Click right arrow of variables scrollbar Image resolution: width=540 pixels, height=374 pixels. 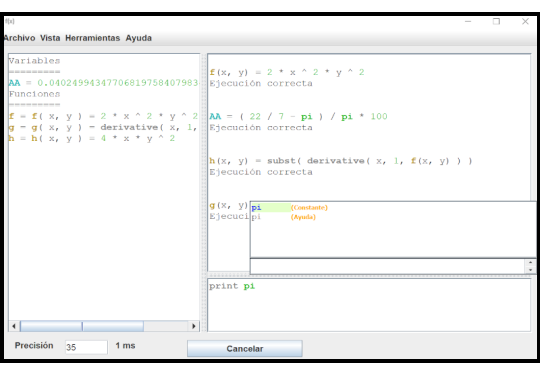194,326
